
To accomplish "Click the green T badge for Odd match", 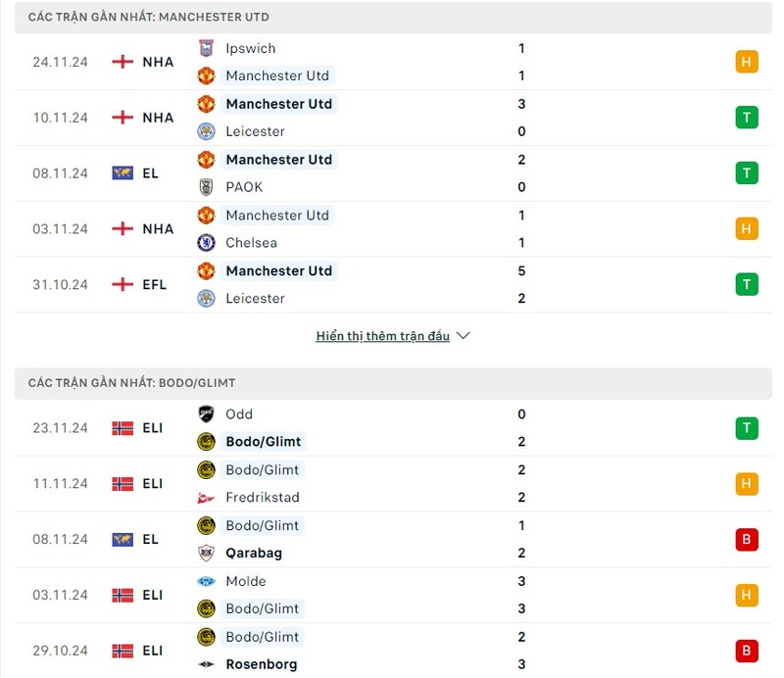I will [747, 428].
